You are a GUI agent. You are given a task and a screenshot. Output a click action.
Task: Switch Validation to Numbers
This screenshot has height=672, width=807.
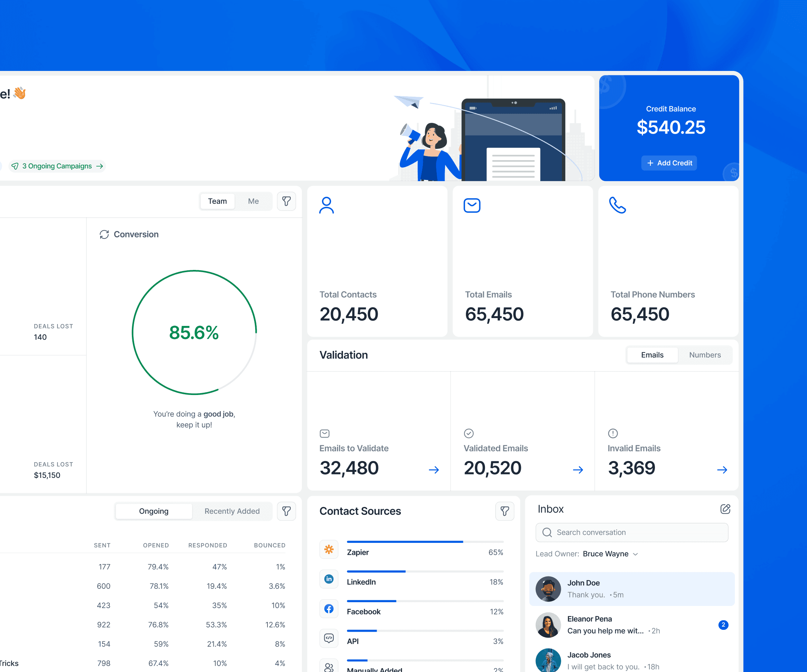coord(704,355)
